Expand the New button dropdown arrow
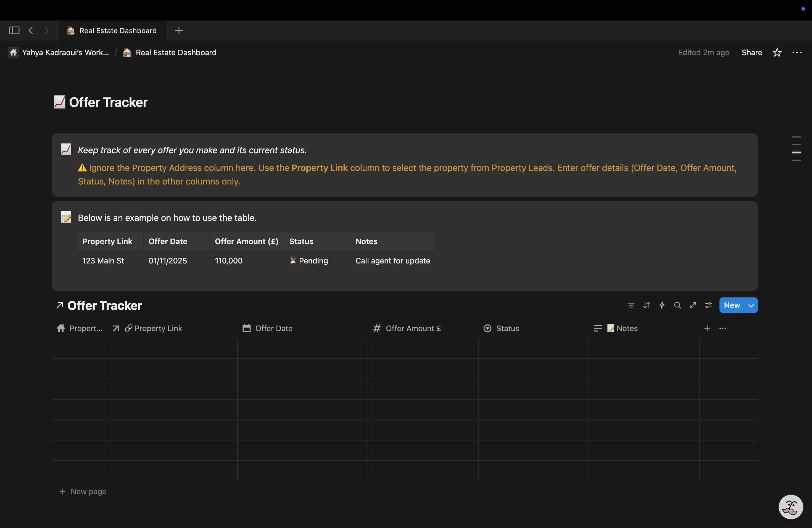Image resolution: width=812 pixels, height=528 pixels. pos(751,305)
